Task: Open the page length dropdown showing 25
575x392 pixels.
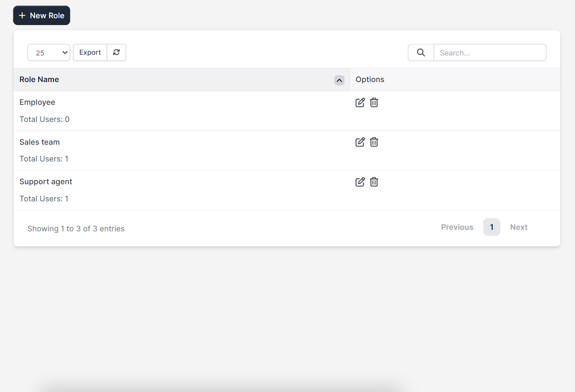Action: tap(49, 52)
